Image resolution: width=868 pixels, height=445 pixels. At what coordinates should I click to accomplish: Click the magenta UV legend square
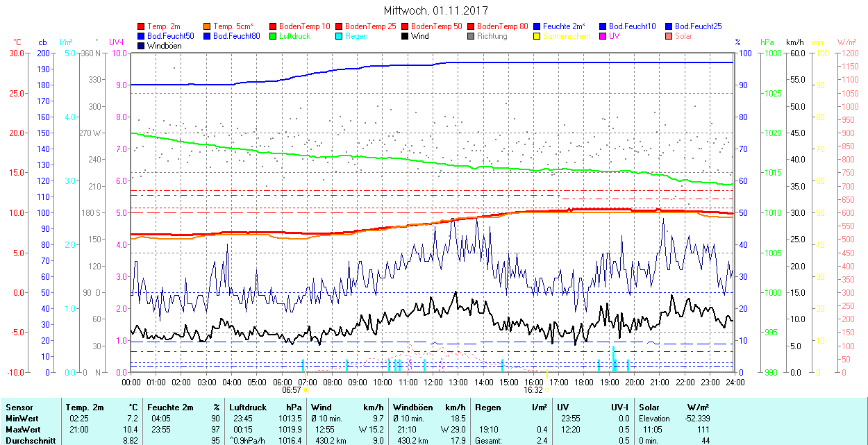click(603, 36)
